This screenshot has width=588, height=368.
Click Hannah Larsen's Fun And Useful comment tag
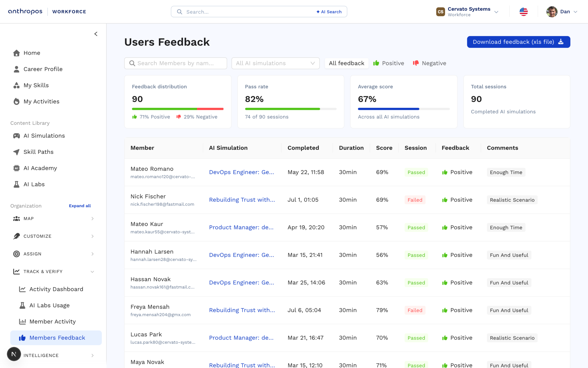pos(509,255)
